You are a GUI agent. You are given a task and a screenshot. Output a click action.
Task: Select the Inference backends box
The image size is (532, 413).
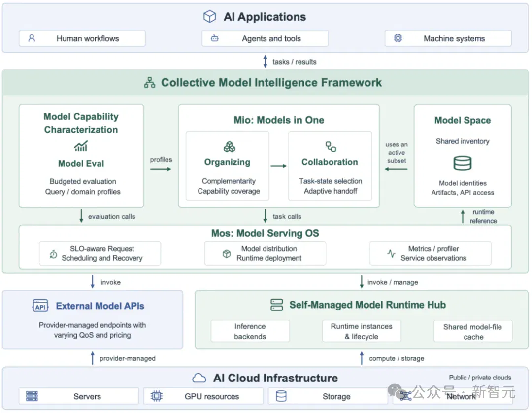(x=250, y=331)
